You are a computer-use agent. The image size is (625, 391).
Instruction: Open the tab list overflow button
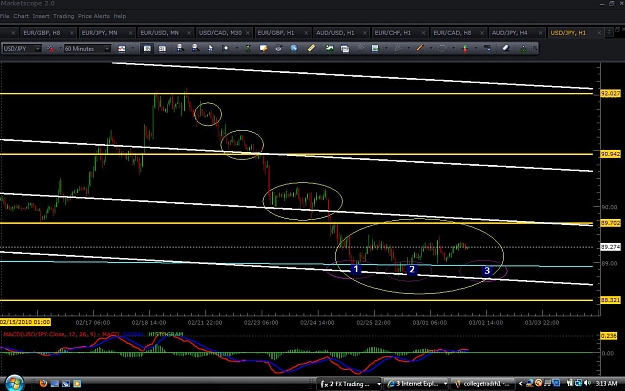(609, 33)
